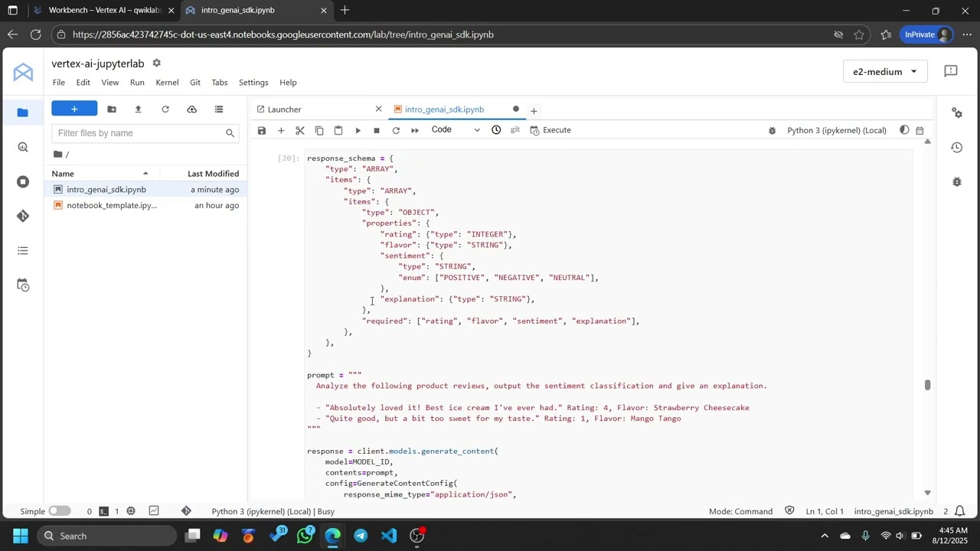The image size is (980, 551).
Task: Open the table of contents sidebar icon
Action: pos(23,250)
